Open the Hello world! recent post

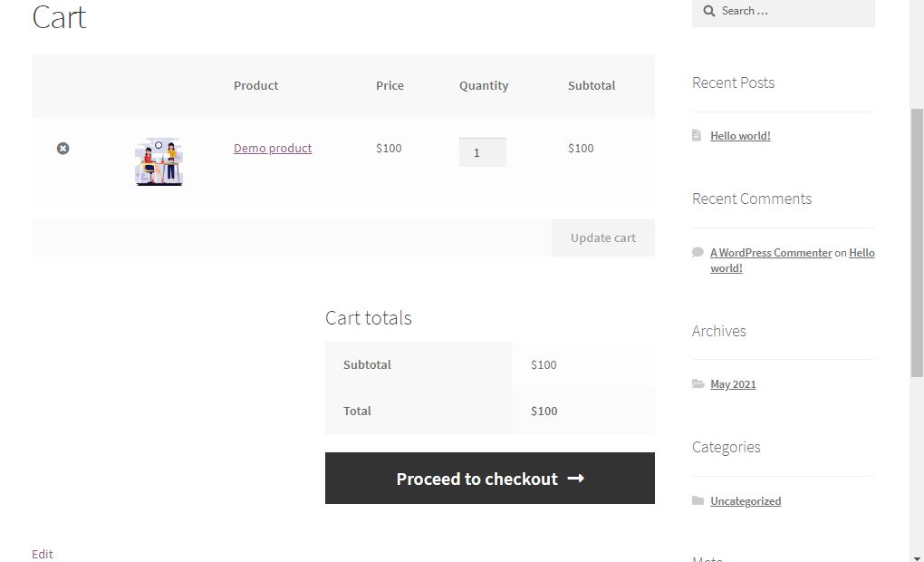click(740, 136)
